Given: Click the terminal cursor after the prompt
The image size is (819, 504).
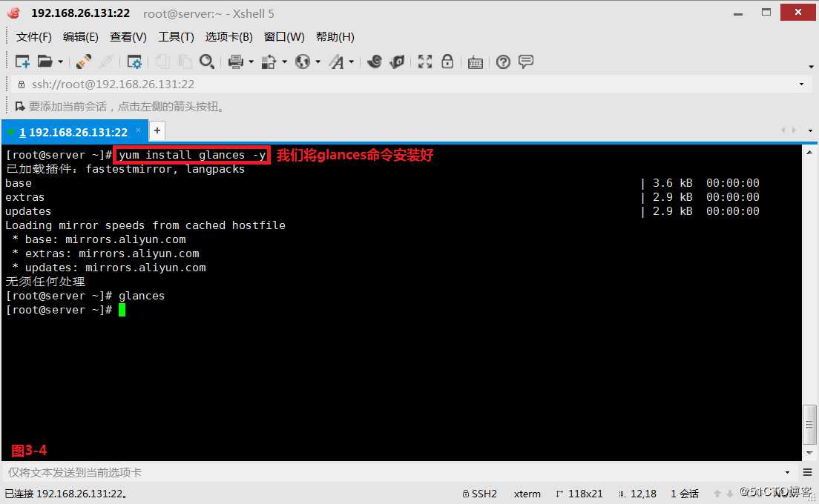Looking at the screenshot, I should click(122, 310).
